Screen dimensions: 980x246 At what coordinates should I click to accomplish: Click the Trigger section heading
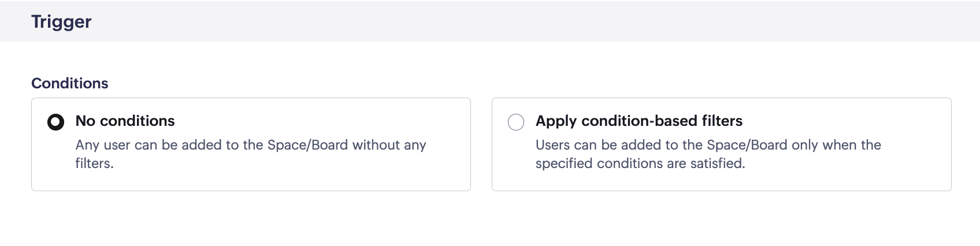point(61,21)
